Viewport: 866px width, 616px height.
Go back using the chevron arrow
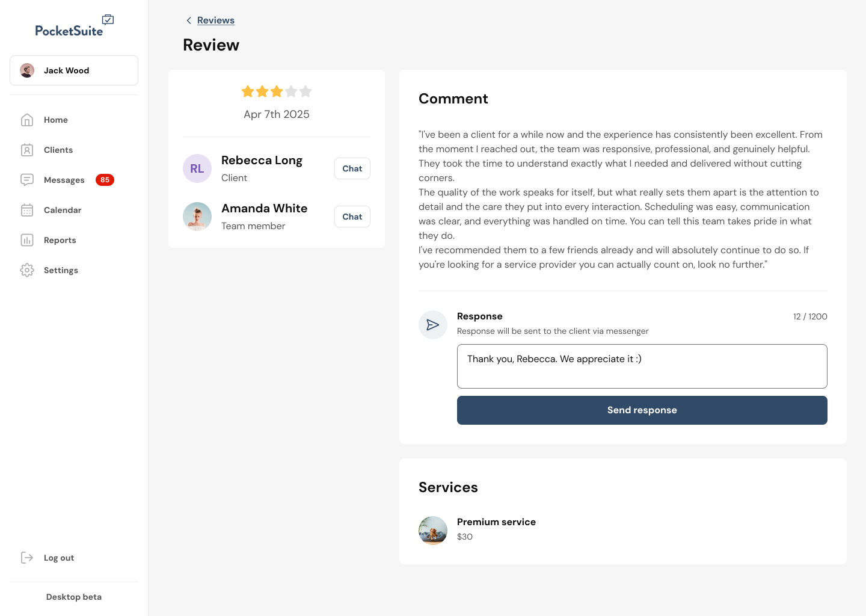coord(189,20)
